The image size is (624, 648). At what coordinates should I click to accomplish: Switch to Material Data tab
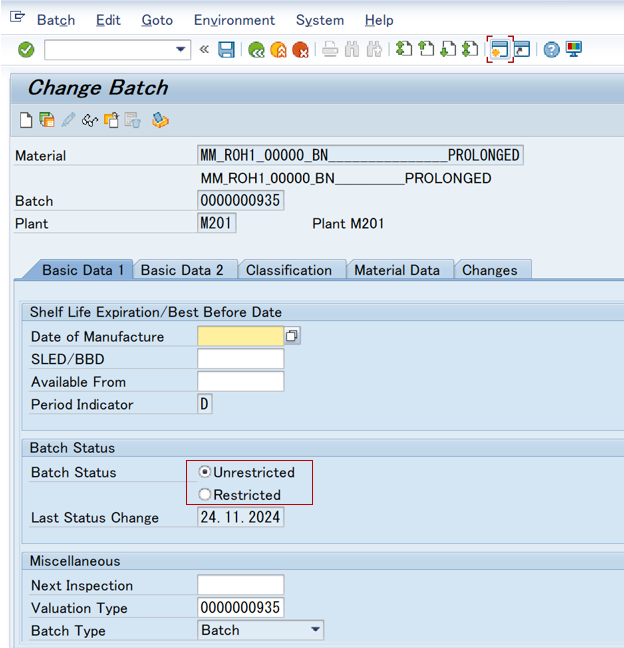click(x=397, y=270)
